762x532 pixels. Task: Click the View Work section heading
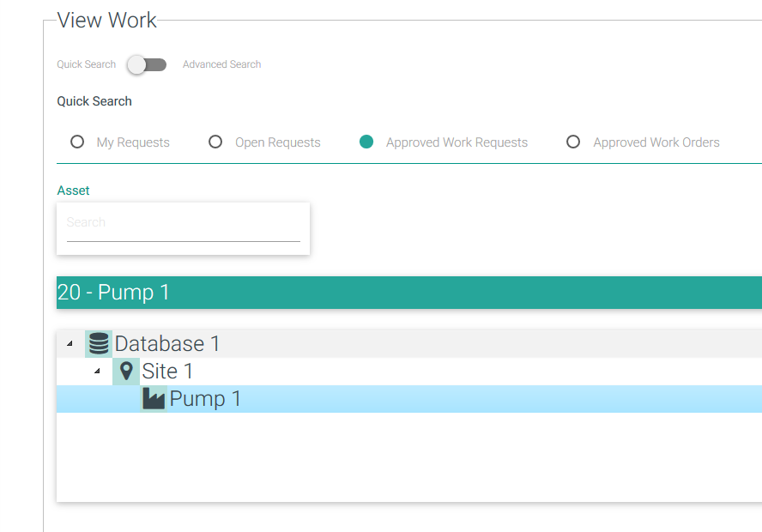click(x=107, y=21)
